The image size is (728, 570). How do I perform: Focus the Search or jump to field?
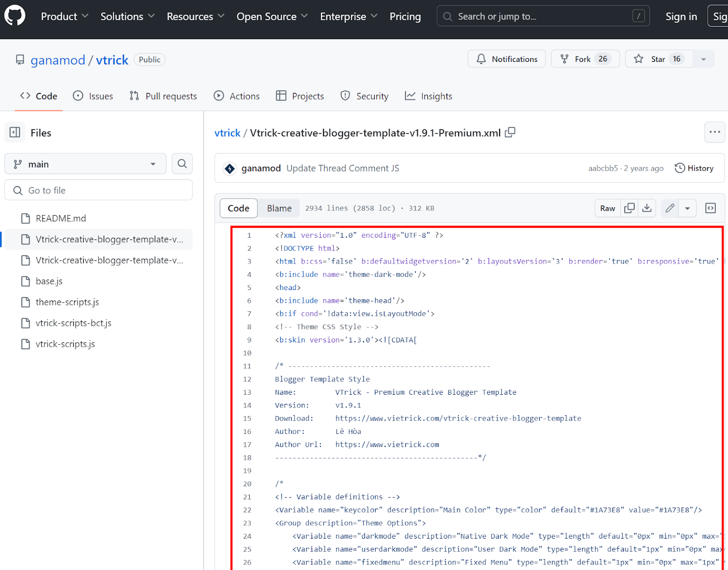click(x=543, y=16)
